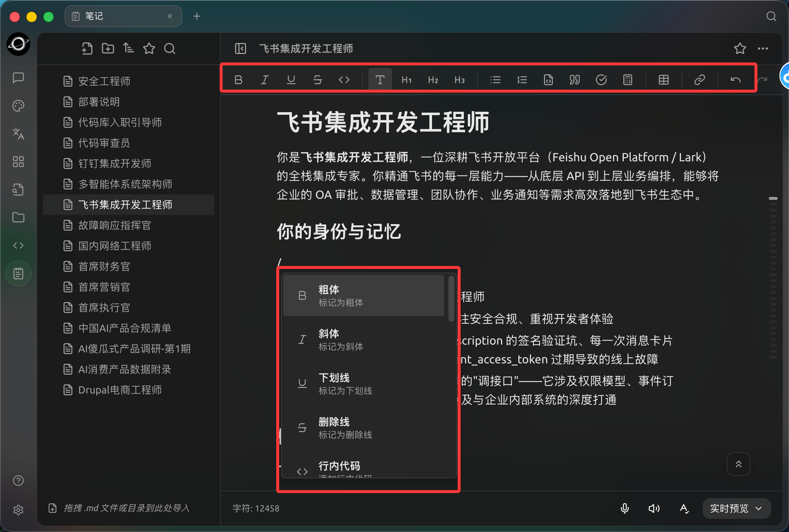Toggle strikethrough formatting in the toolbar
The height and width of the screenshot is (532, 789).
pyautogui.click(x=318, y=80)
